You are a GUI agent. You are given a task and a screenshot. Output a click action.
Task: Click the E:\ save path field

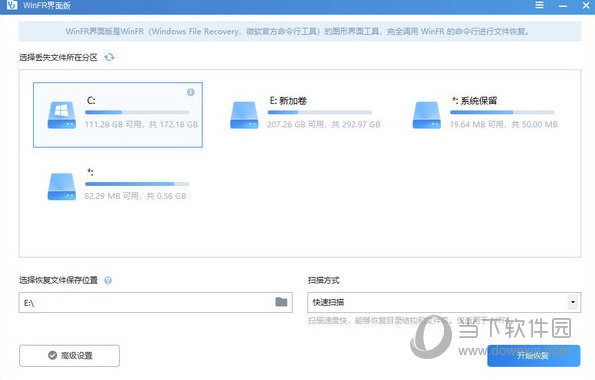click(x=156, y=303)
